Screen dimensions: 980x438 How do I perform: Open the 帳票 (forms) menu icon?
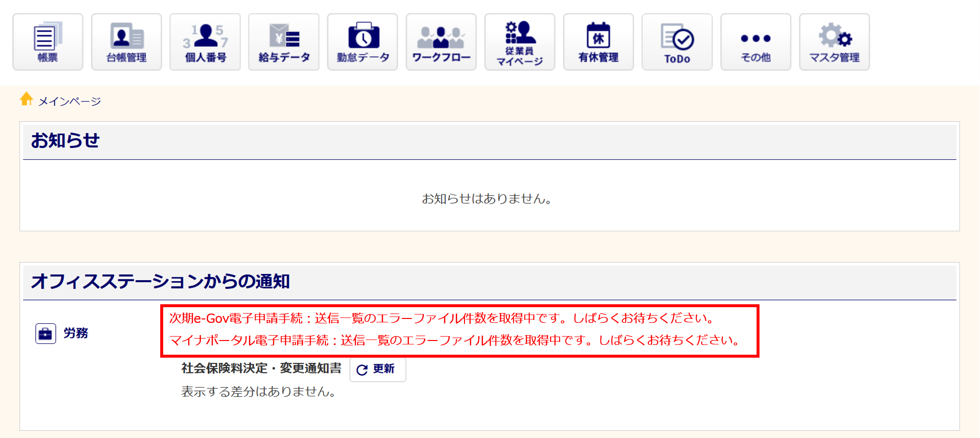(48, 42)
